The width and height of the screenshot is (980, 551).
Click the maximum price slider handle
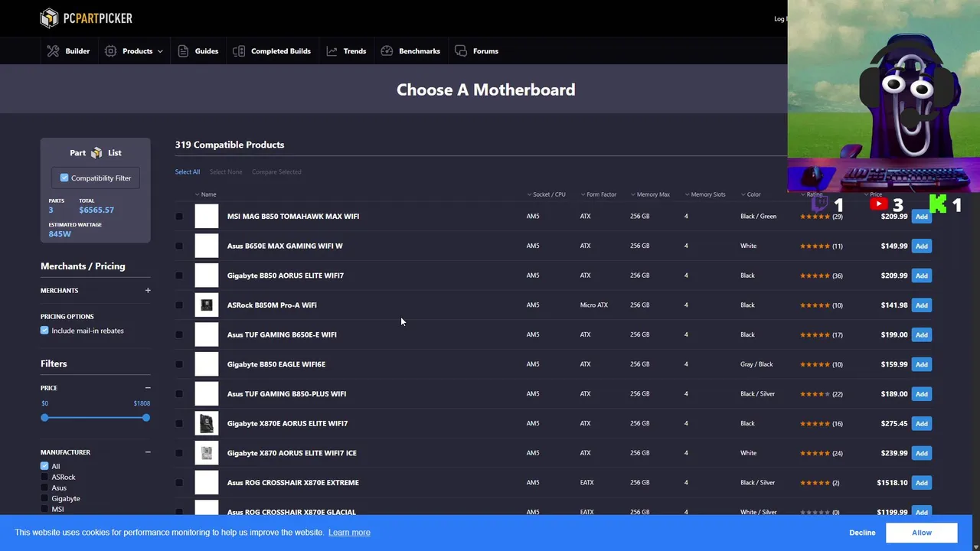point(146,418)
